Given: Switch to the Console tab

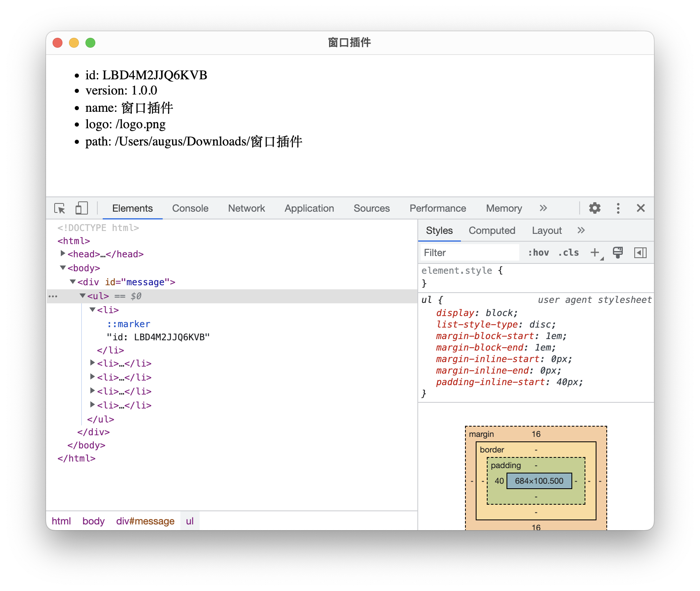Looking at the screenshot, I should 190,208.
